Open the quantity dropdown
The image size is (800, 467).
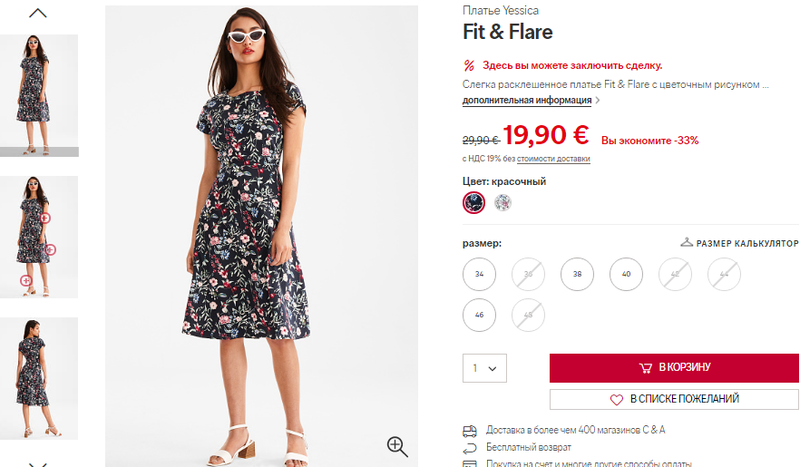click(x=484, y=368)
